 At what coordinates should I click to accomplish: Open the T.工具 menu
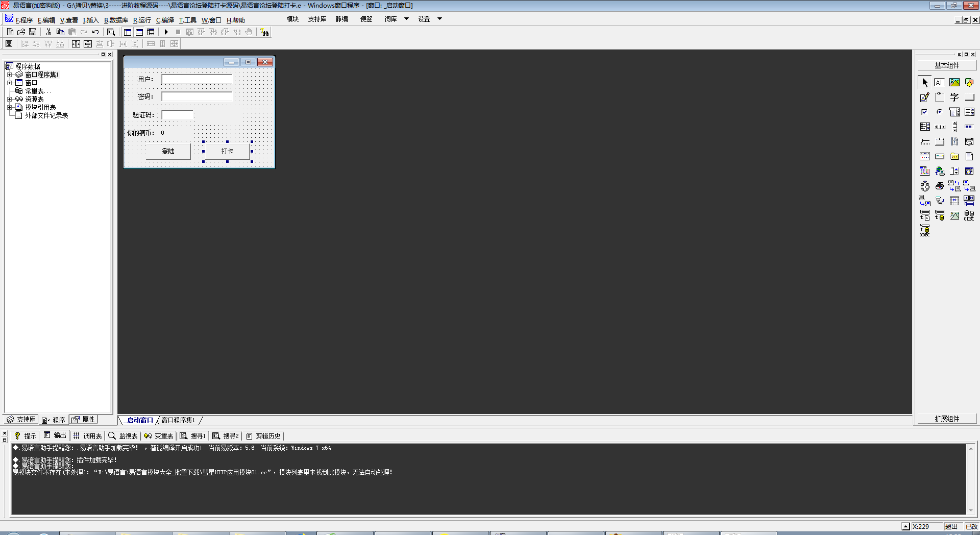[x=187, y=20]
